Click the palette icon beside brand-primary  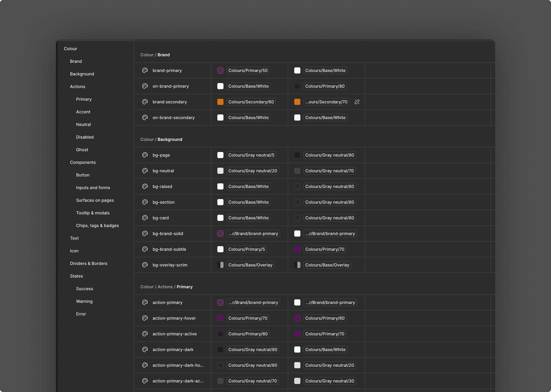(x=145, y=70)
